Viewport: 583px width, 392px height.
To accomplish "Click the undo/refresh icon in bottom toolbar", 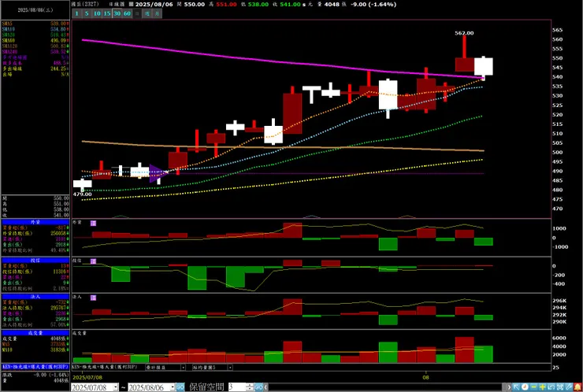I will pos(551,387).
